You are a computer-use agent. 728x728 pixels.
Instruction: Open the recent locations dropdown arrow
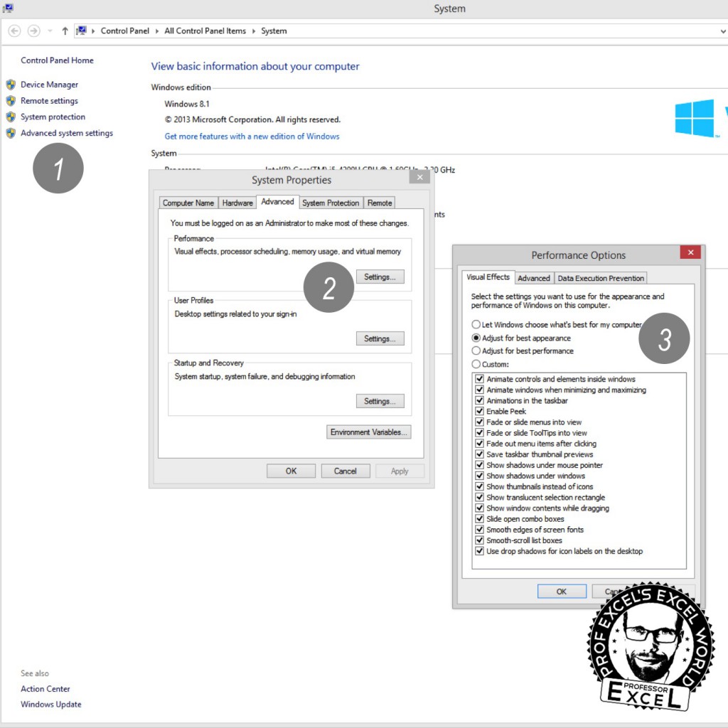point(50,31)
